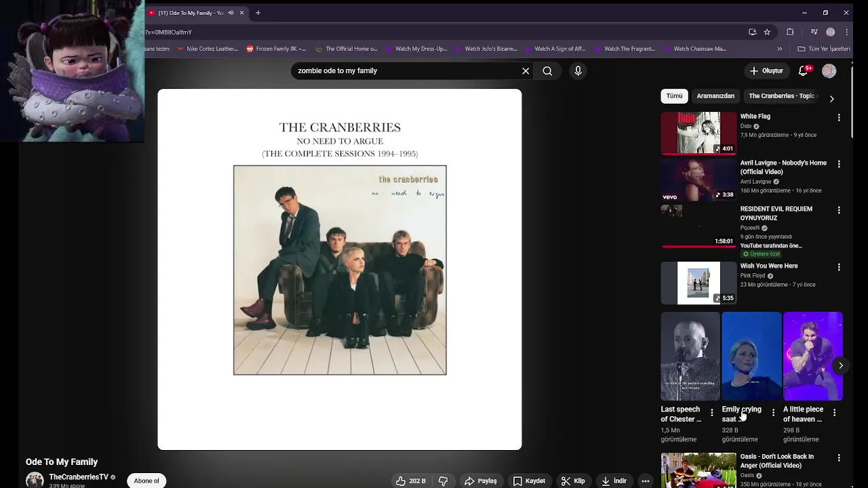Open TheCranberriesTV channel name link
868x488 pixels.
[x=79, y=477]
